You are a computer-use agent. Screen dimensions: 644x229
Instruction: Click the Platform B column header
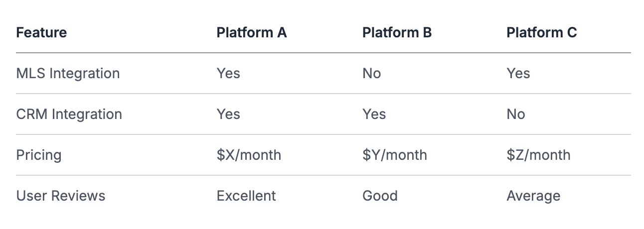click(397, 33)
